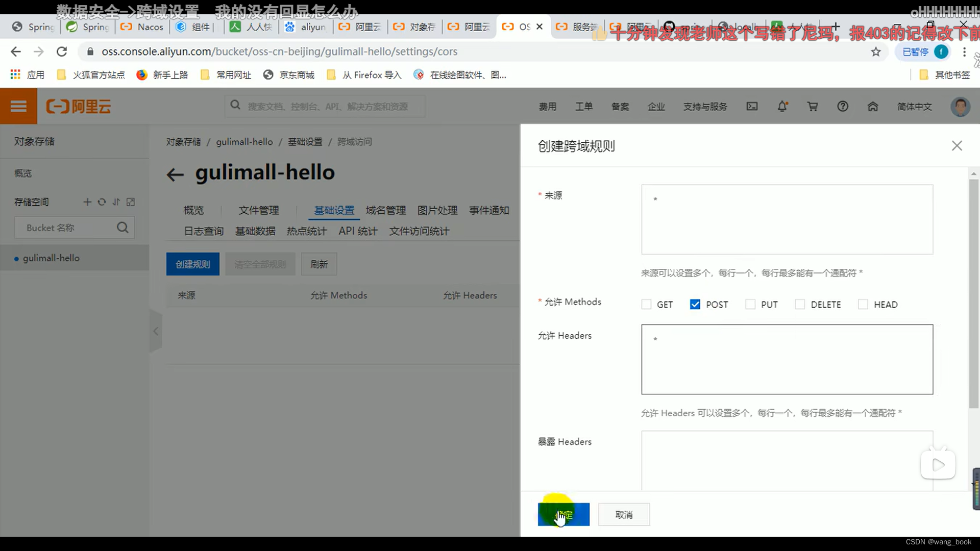Open the 备案 menu
The width and height of the screenshot is (980, 551).
620,107
